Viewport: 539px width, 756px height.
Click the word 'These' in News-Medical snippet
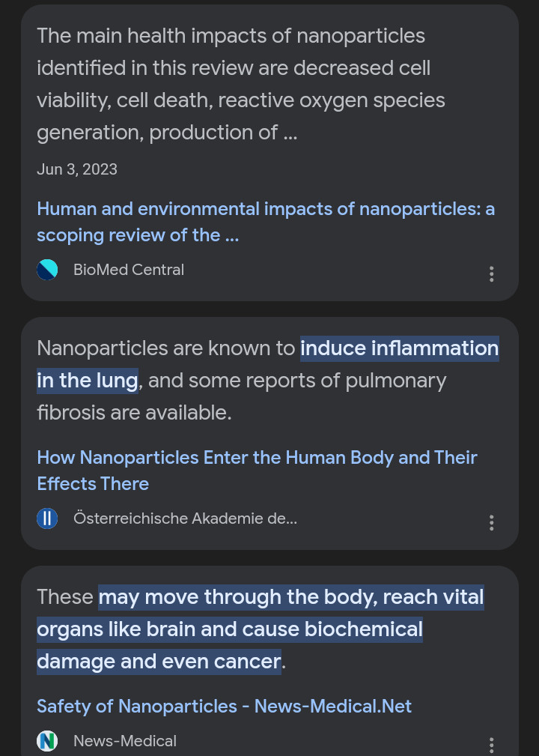[x=65, y=597]
